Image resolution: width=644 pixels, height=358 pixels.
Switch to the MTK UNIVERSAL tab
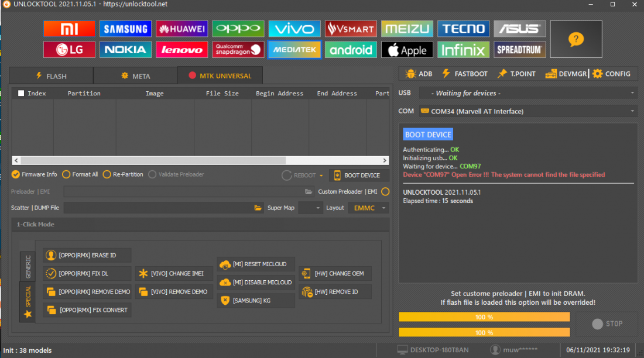tap(220, 75)
